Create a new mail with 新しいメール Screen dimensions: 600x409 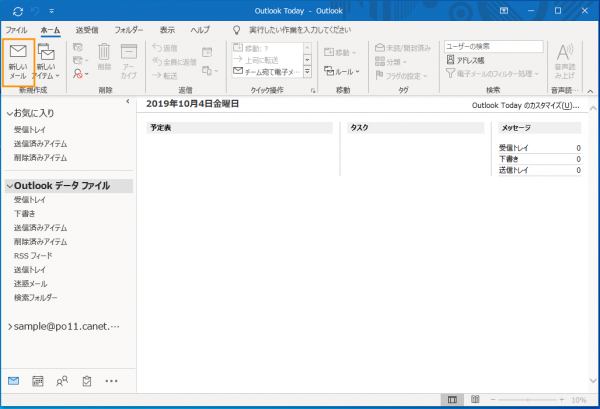point(18,62)
